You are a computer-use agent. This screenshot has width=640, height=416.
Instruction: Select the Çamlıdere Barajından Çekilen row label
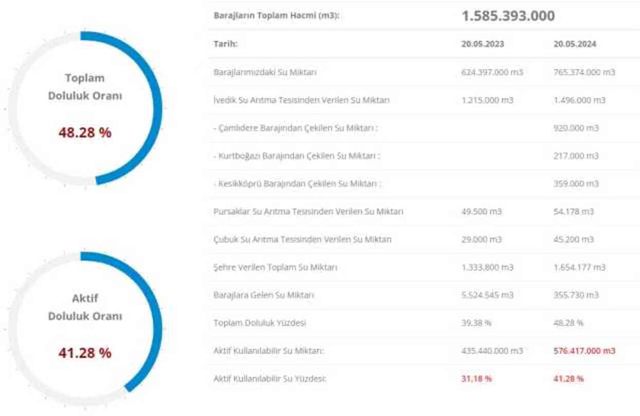tap(296, 128)
